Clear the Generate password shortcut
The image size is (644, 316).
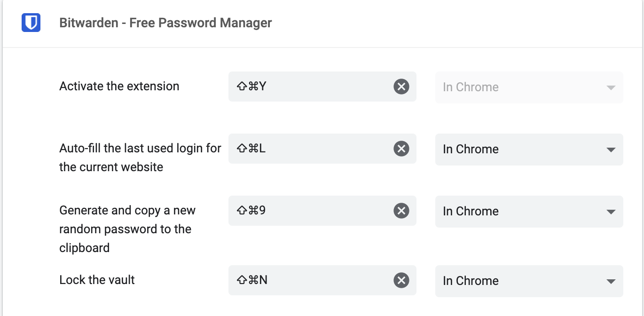pos(401,211)
